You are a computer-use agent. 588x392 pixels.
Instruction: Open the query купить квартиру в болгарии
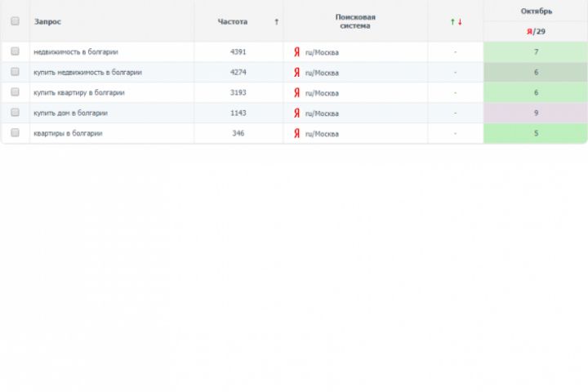tap(79, 93)
